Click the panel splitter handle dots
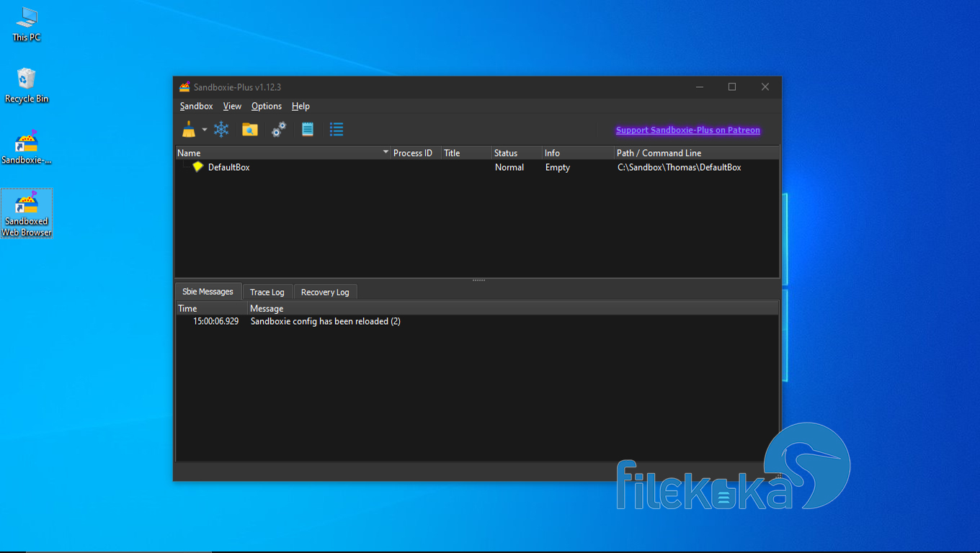Screen dimensions: 980x553 (x=478, y=280)
